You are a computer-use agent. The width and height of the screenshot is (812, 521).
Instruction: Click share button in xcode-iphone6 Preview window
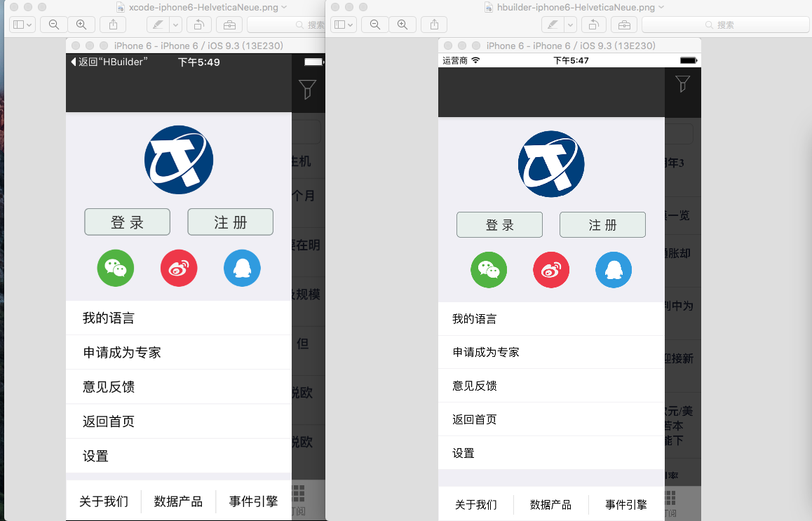coord(114,25)
